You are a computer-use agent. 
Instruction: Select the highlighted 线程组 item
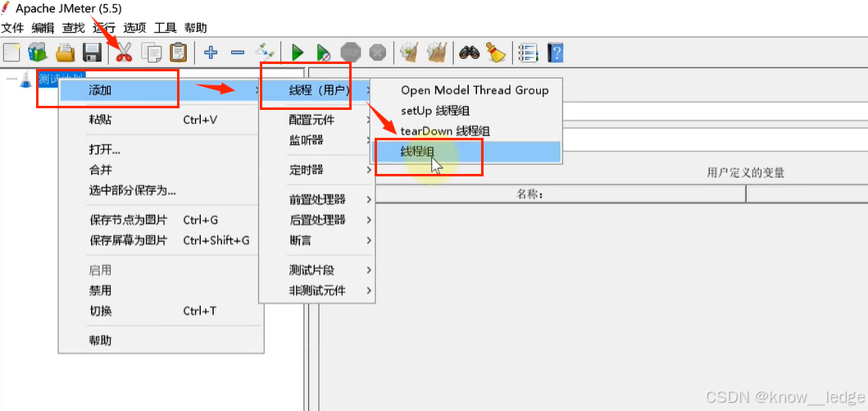466,151
